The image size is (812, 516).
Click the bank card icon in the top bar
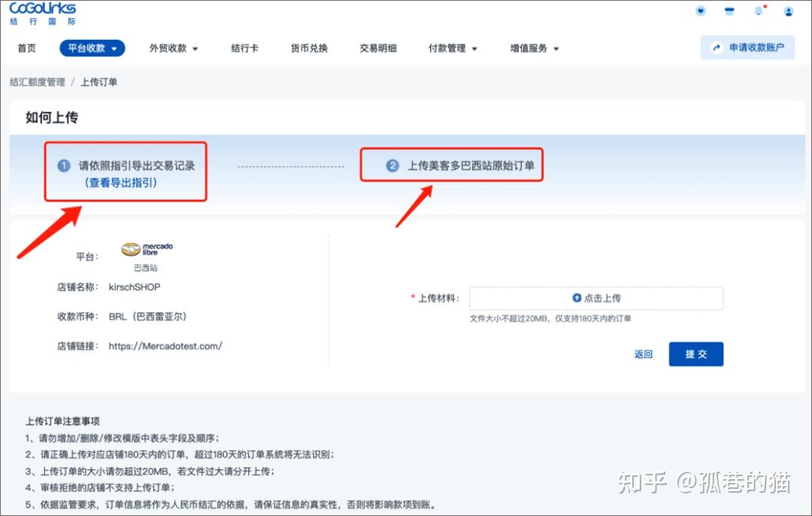tap(729, 11)
